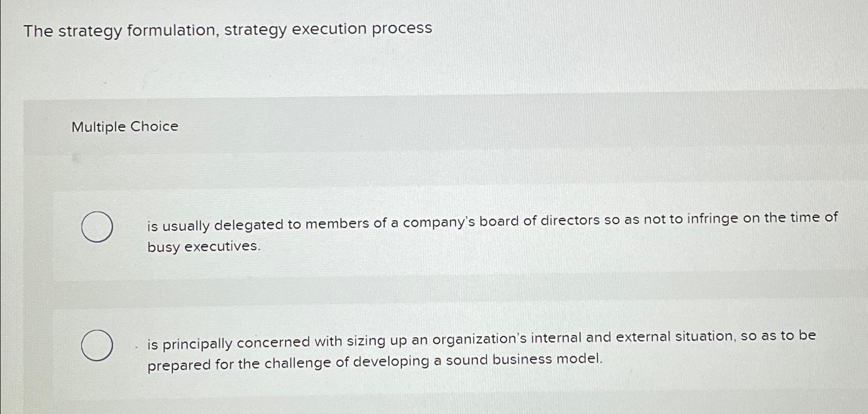Click the phrase 'busy executives'
Screen dimensions: 868x414
(204, 247)
